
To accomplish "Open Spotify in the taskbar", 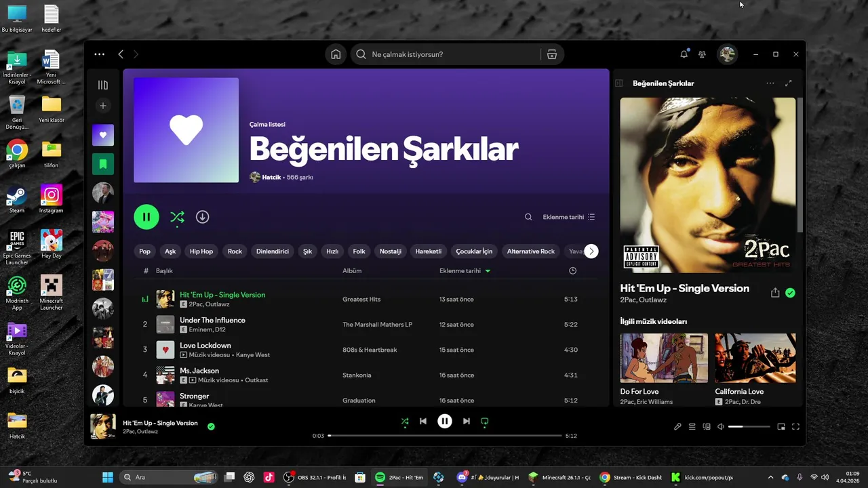I will pos(399,477).
